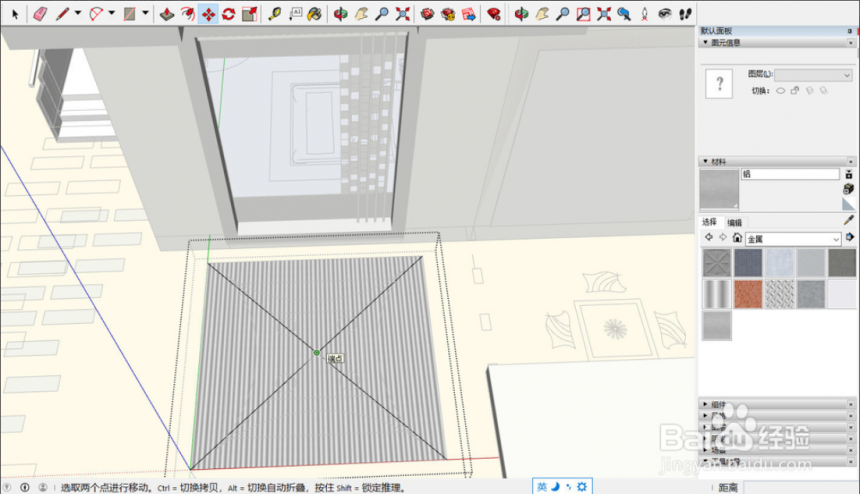Open the IME gear settings icon

click(582, 486)
